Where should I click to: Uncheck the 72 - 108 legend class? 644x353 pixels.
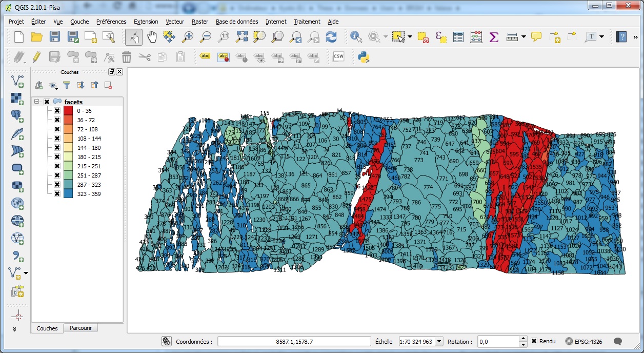(x=57, y=129)
